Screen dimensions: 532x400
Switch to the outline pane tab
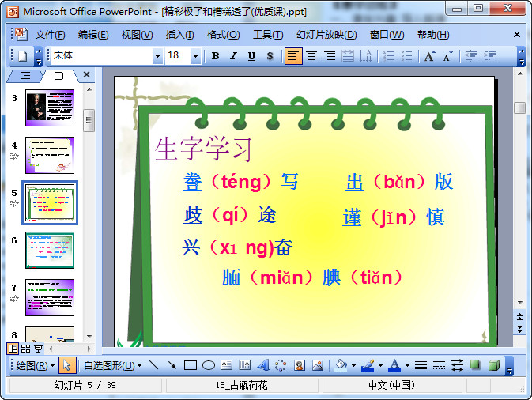point(25,75)
